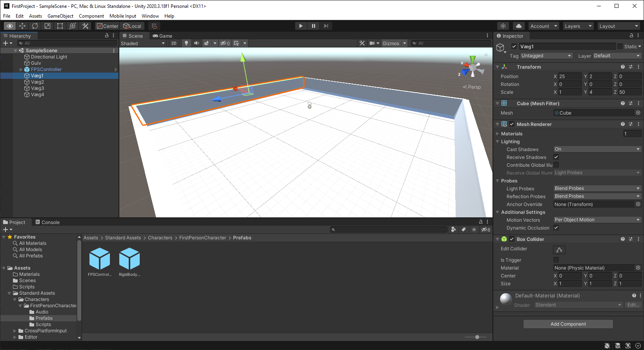644x350 pixels.
Task: Toggle scene audio speaker icon
Action: click(196, 43)
